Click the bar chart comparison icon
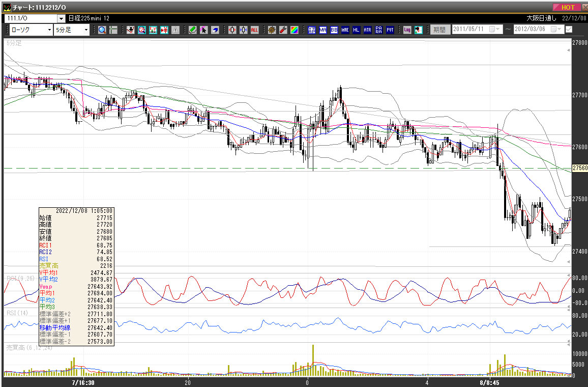588x387 pixels. [153, 30]
